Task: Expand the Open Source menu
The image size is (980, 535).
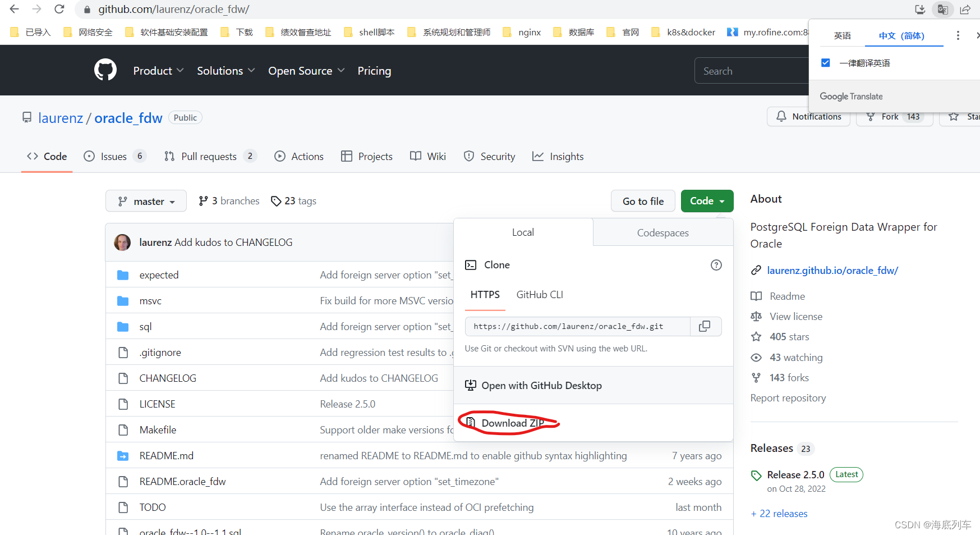Action: click(306, 71)
